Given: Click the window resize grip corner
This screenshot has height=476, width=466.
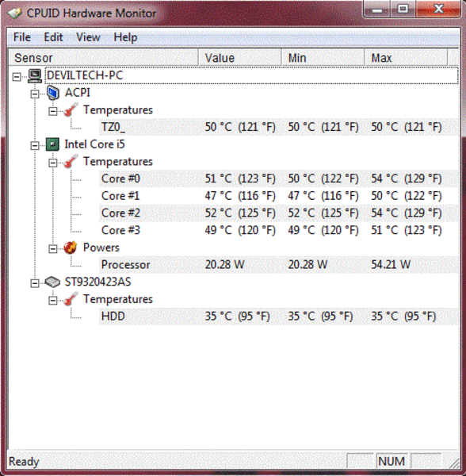Looking at the screenshot, I should (454, 463).
